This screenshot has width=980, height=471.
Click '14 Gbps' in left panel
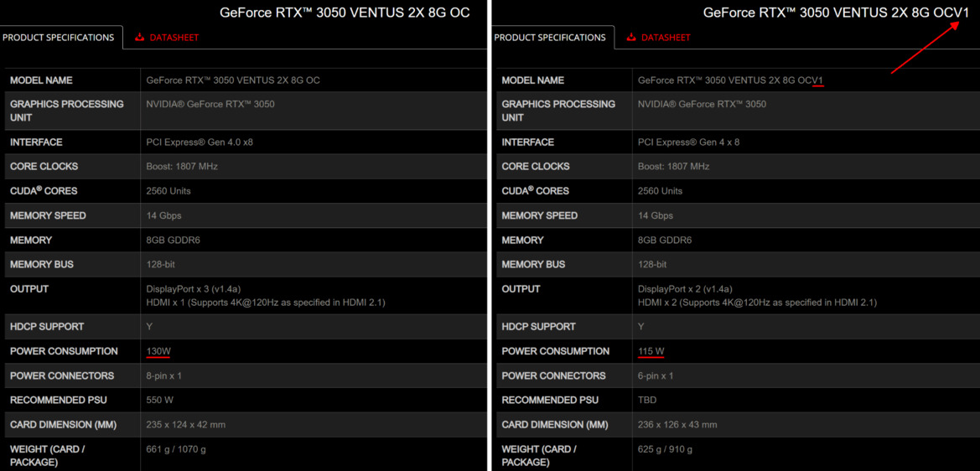pyautogui.click(x=163, y=215)
